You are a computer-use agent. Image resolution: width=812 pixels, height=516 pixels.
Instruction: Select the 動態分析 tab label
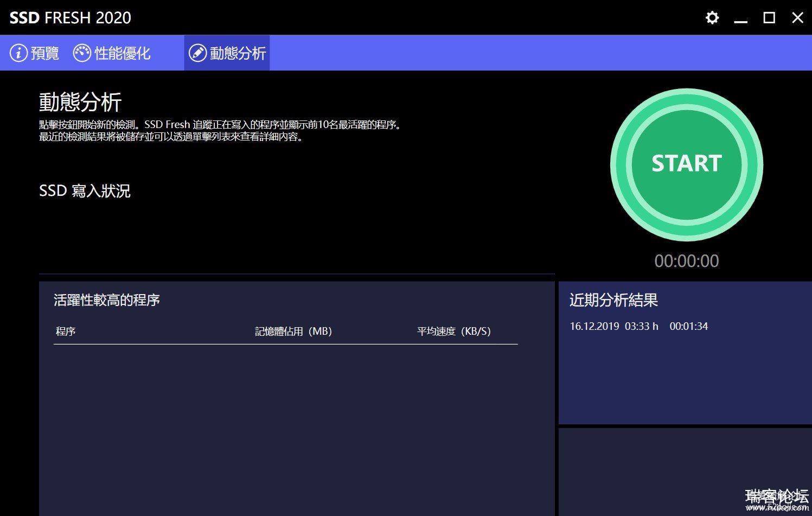(238, 53)
